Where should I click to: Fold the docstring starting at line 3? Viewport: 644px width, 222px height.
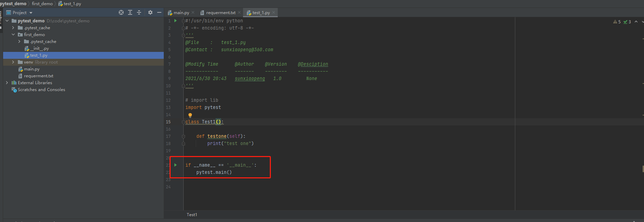click(183, 35)
